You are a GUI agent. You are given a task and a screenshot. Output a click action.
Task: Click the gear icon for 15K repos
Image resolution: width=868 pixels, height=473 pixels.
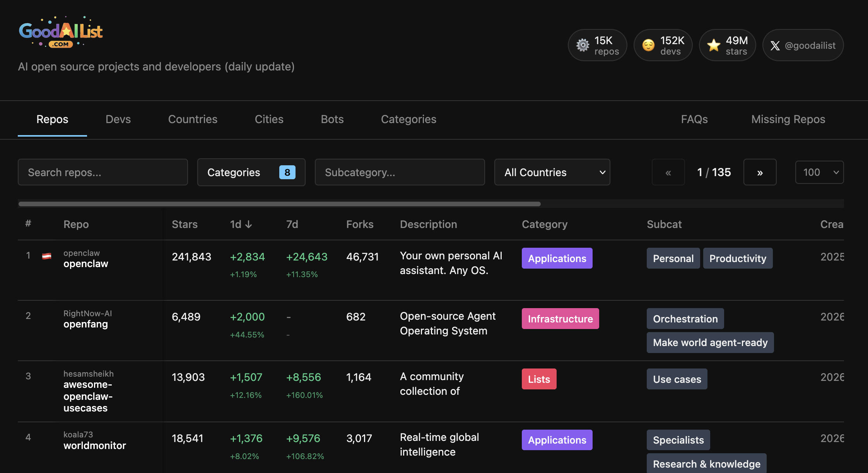point(583,45)
